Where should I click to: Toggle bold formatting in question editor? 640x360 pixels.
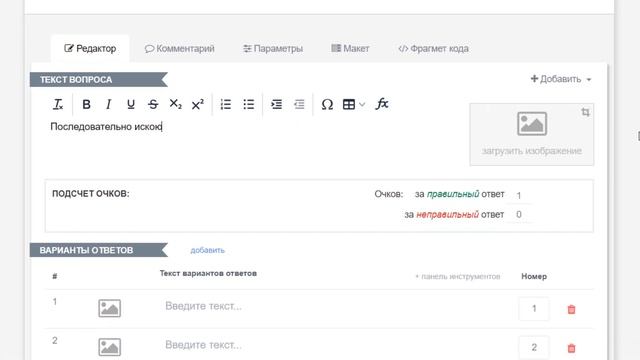pyautogui.click(x=86, y=104)
